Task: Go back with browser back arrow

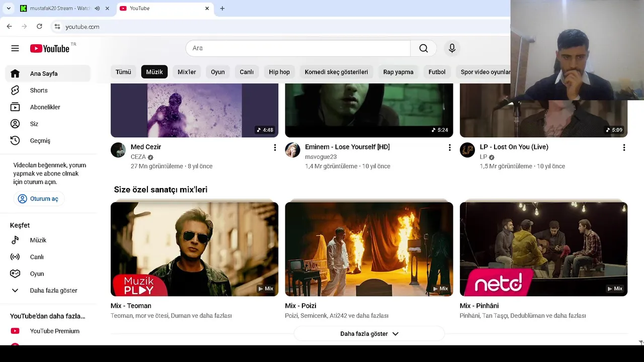Action: coord(9,27)
